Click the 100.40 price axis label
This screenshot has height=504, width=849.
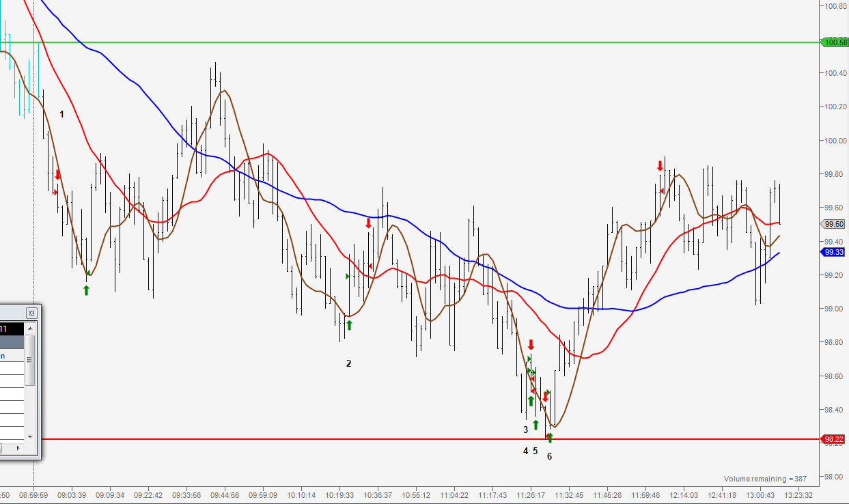click(x=835, y=73)
